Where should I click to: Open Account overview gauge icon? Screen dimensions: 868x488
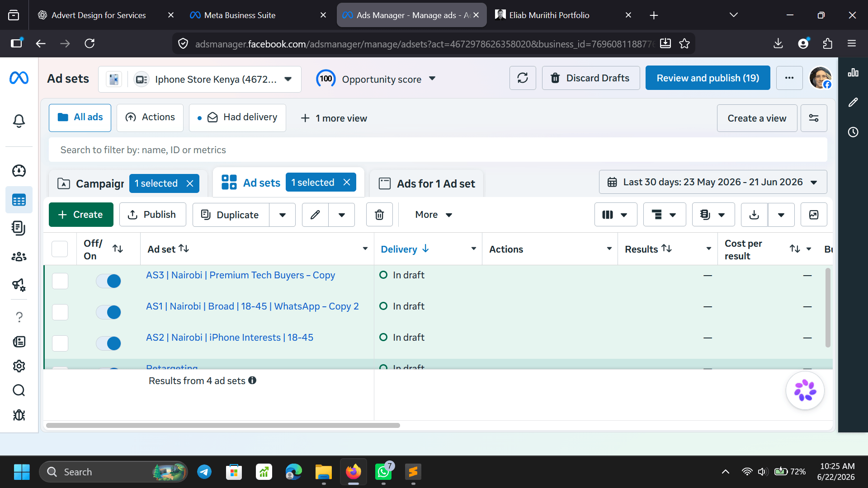pyautogui.click(x=19, y=171)
